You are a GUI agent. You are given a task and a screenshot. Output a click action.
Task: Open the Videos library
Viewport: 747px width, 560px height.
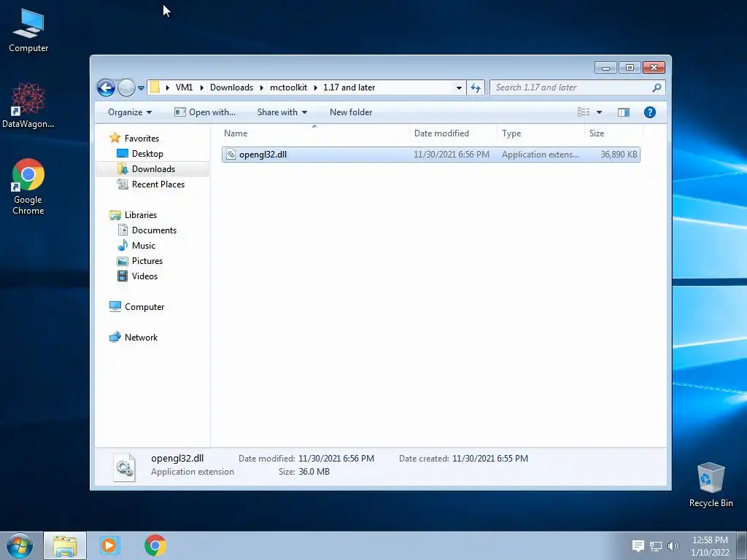(x=144, y=276)
